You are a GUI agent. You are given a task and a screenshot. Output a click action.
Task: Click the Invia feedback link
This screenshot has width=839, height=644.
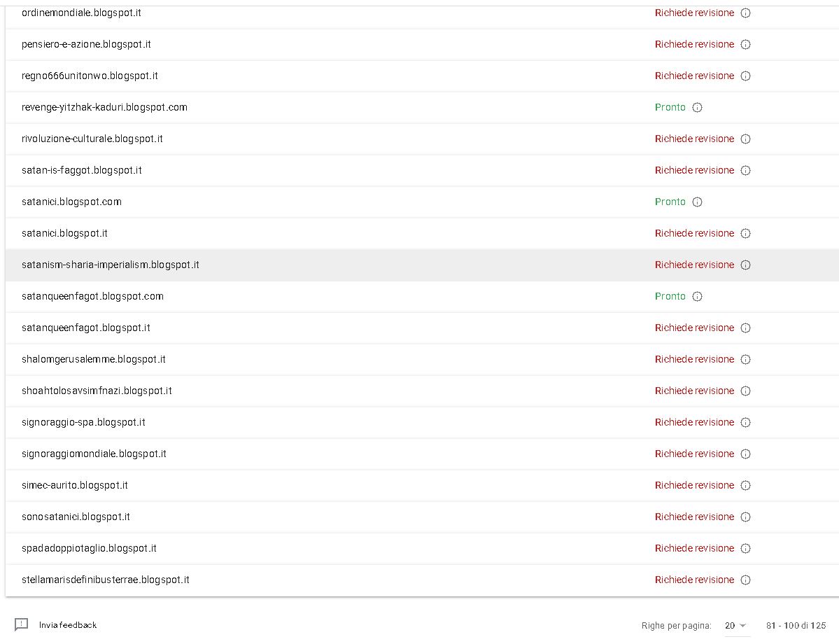click(68, 624)
